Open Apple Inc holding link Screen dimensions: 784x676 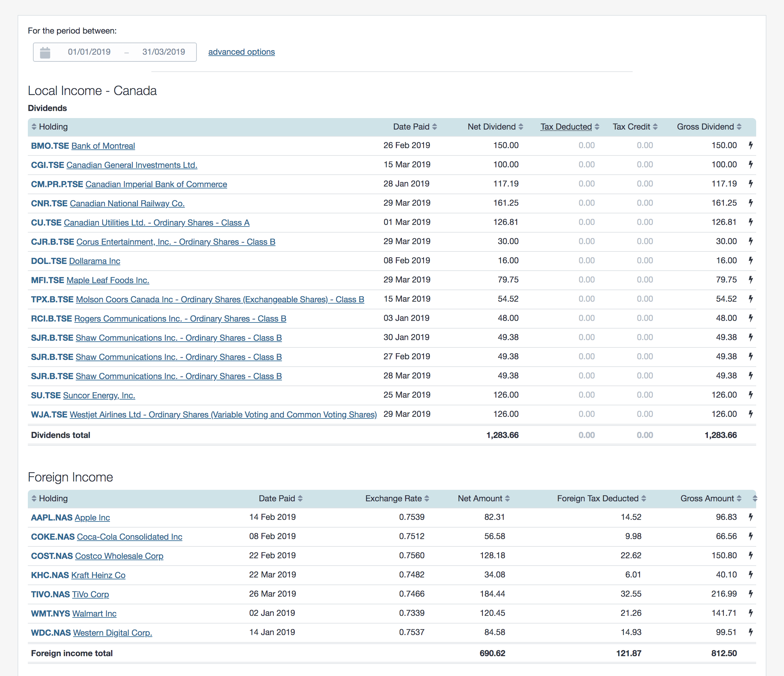pyautogui.click(x=92, y=518)
